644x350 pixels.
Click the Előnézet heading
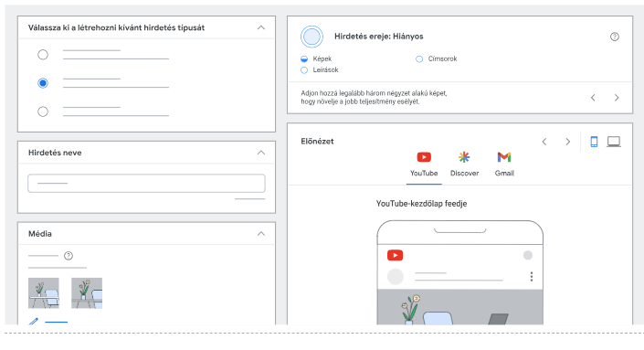(x=317, y=142)
